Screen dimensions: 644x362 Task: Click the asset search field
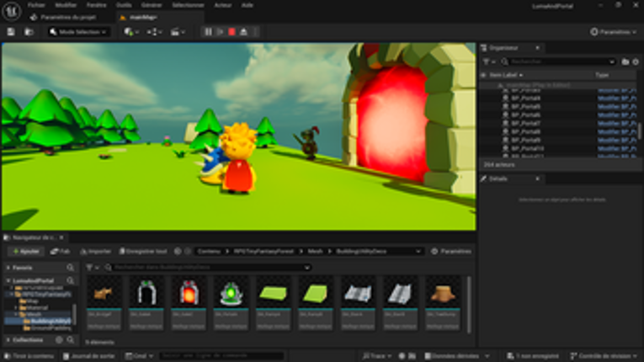click(208, 268)
